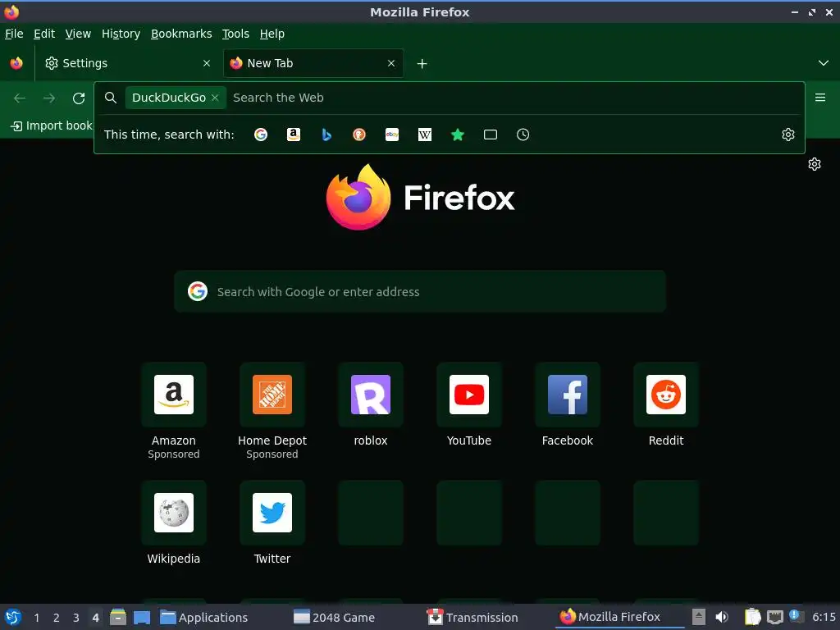Switch to workspace 1 in taskbar
Screen dimensions: 840x630
(36, 618)
